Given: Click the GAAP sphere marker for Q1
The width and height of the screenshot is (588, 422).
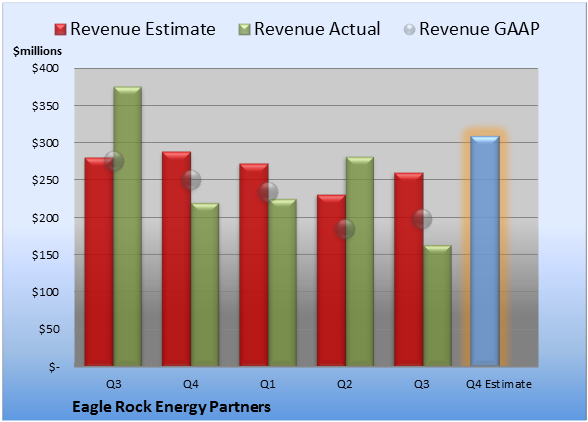Looking at the screenshot, I should coord(268,192).
